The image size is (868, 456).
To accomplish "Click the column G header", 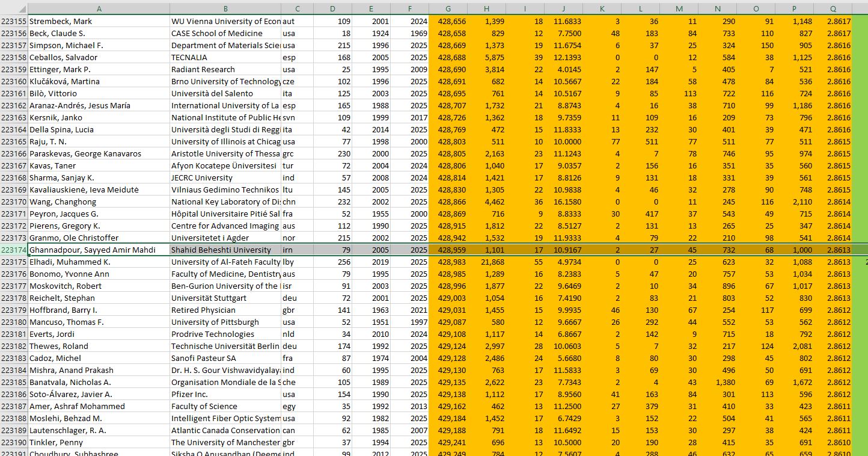I will (x=448, y=8).
